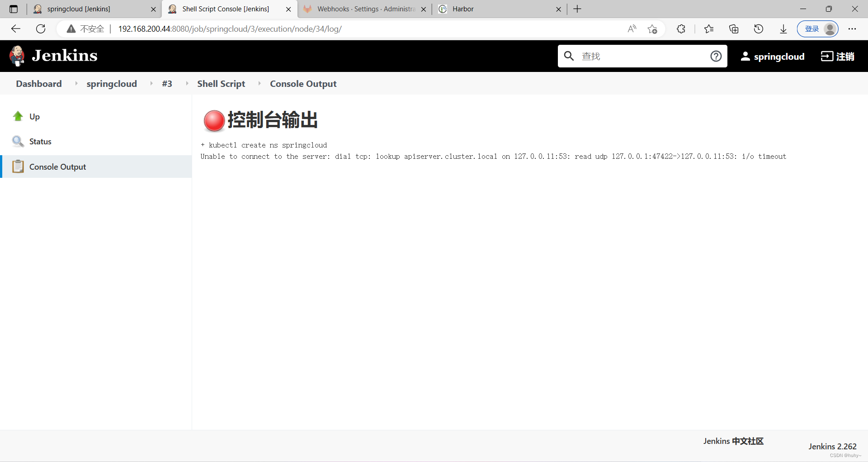Click the Jenkins butler logo
Image resolution: width=868 pixels, height=462 pixels.
(x=17, y=56)
